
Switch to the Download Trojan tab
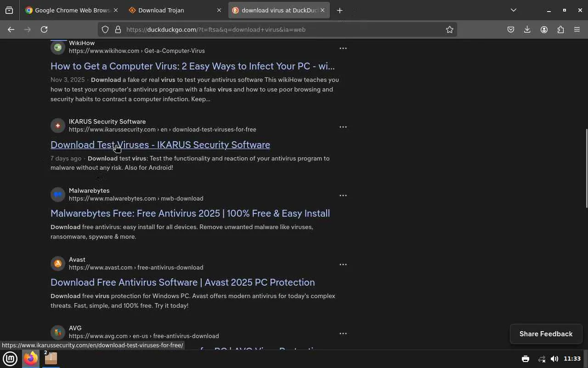175,10
